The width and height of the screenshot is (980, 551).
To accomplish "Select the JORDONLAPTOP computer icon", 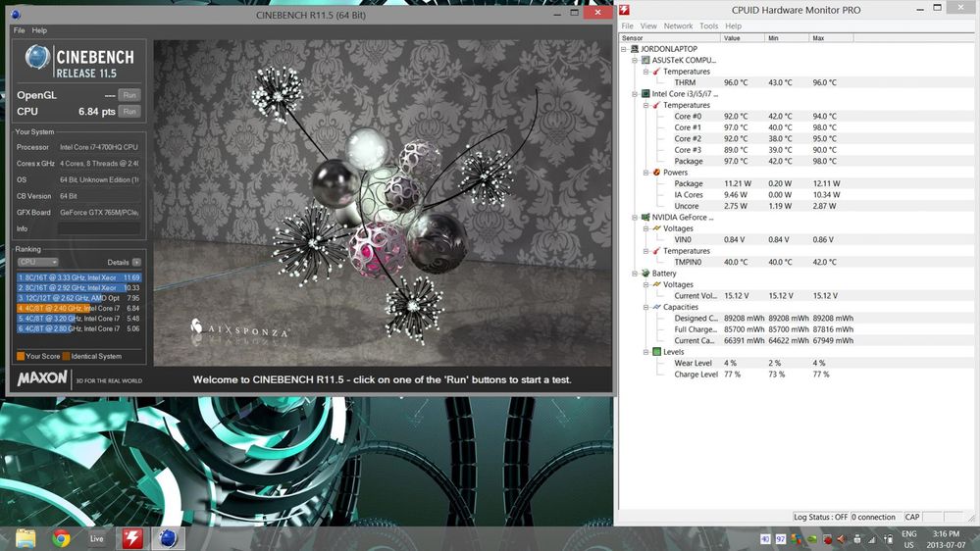I will point(635,49).
